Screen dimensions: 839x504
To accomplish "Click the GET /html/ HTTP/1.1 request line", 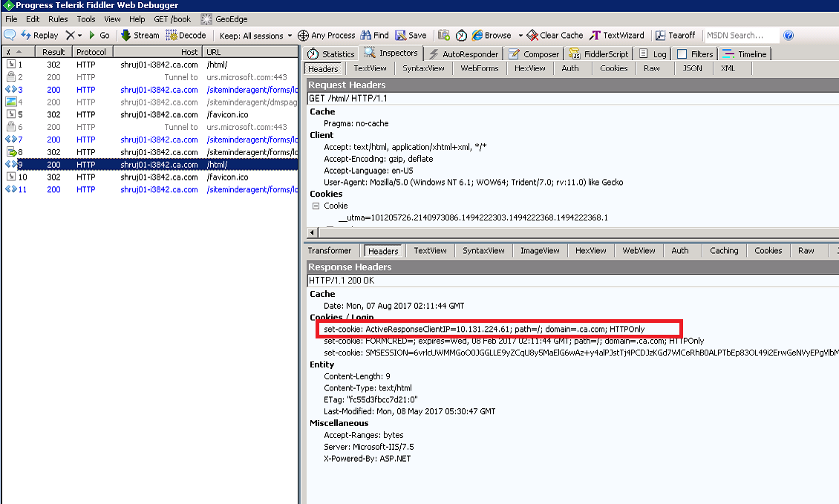I will click(x=573, y=99).
